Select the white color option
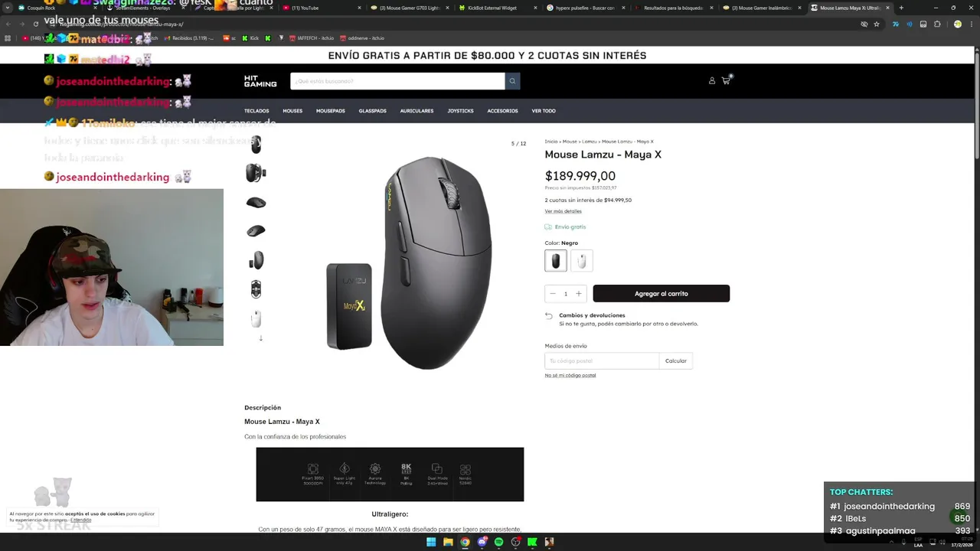The image size is (980, 551). pyautogui.click(x=582, y=261)
